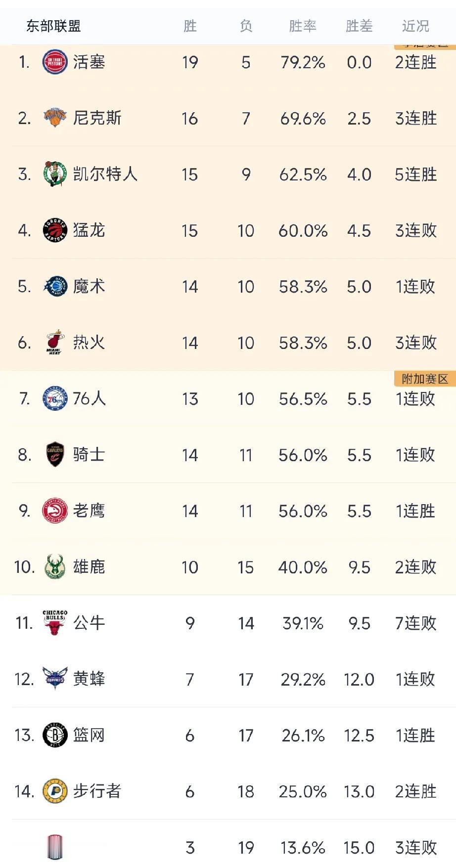Image resolution: width=456 pixels, height=868 pixels.
Task: Click the Cavaliers team logo
Action: (x=55, y=455)
